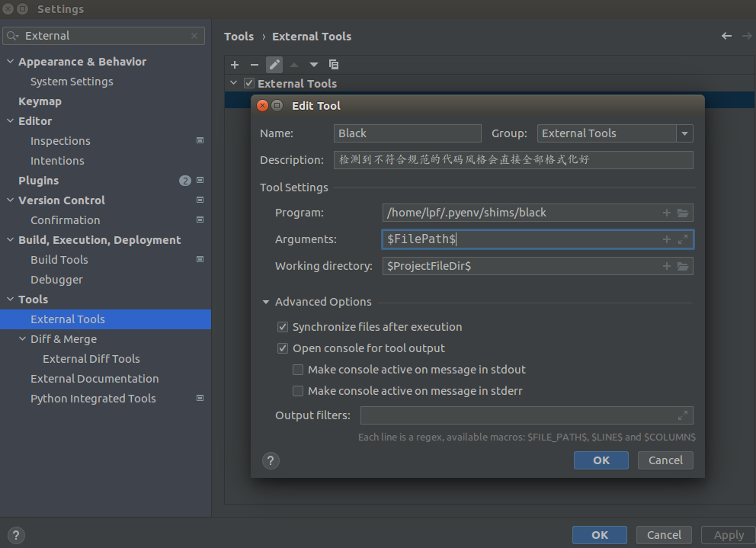Focus the settings search box
This screenshot has height=548, width=756.
pyautogui.click(x=104, y=36)
